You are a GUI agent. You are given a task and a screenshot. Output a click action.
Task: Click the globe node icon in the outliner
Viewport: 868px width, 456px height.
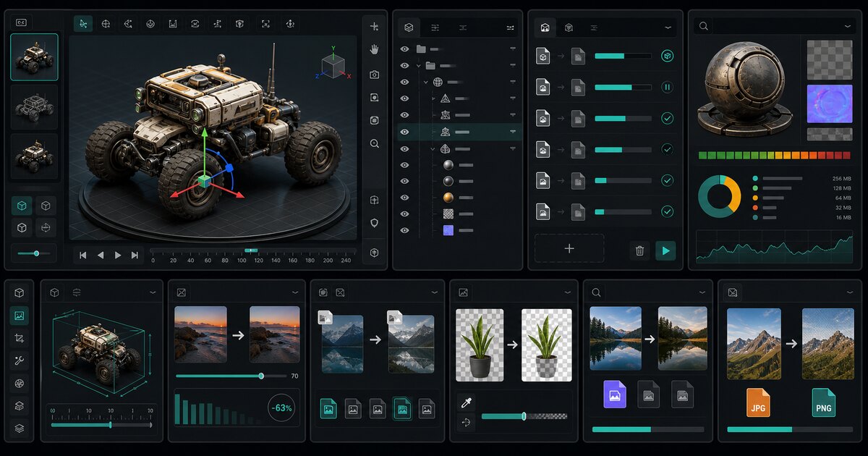pyautogui.click(x=438, y=82)
